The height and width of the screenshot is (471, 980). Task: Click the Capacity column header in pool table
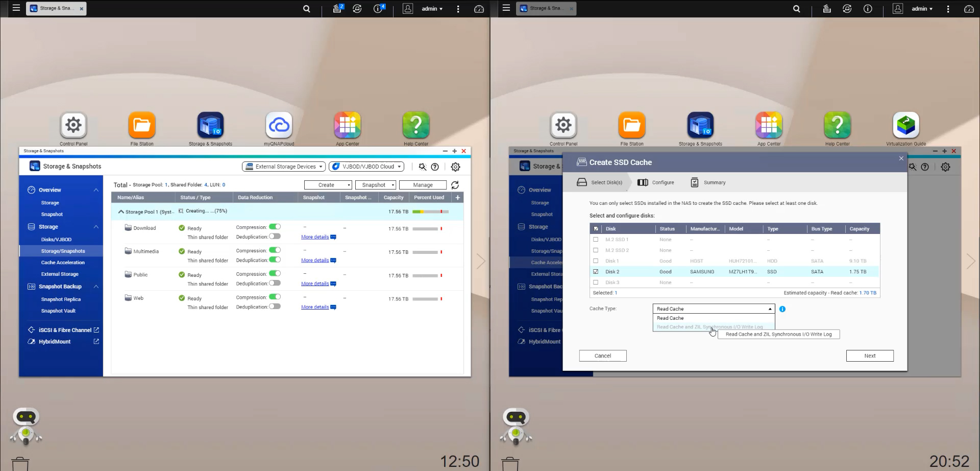click(393, 198)
